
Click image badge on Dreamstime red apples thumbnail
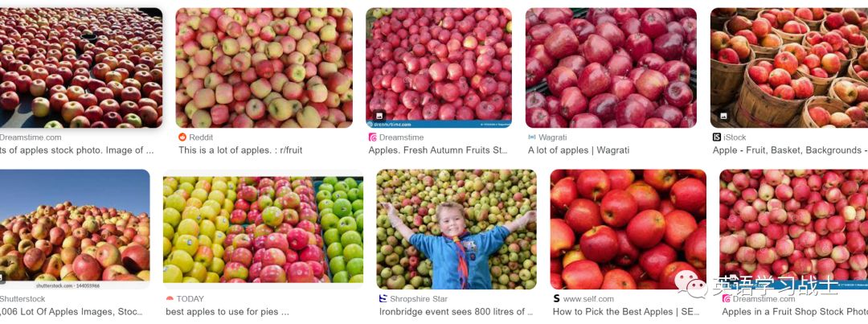click(x=379, y=117)
